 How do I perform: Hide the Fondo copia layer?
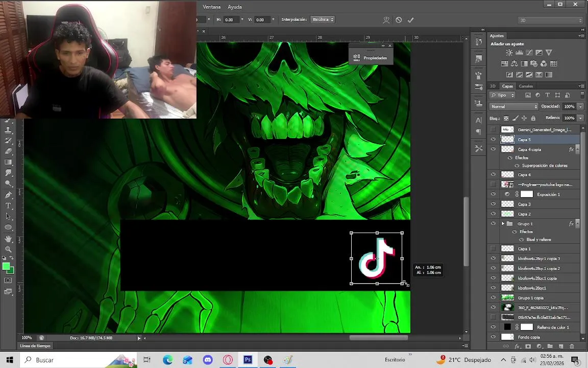click(x=493, y=337)
